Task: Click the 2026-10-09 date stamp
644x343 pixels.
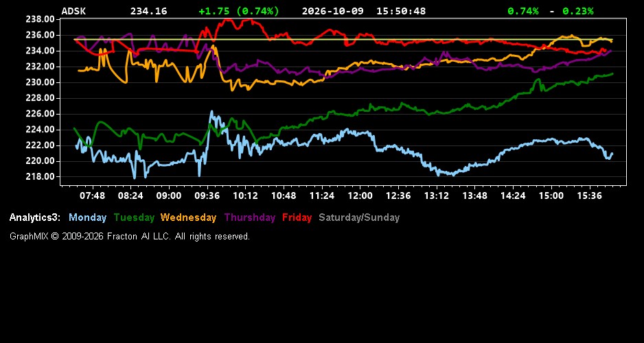Action: [333, 11]
